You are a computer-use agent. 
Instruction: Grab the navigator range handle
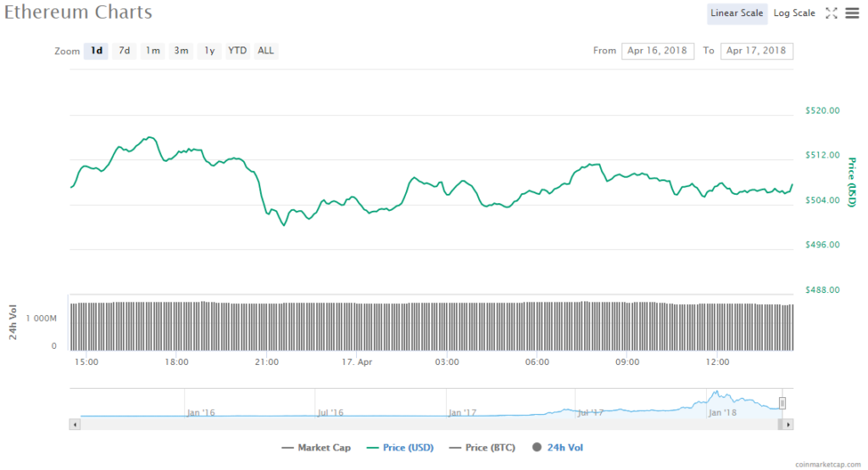(x=782, y=403)
